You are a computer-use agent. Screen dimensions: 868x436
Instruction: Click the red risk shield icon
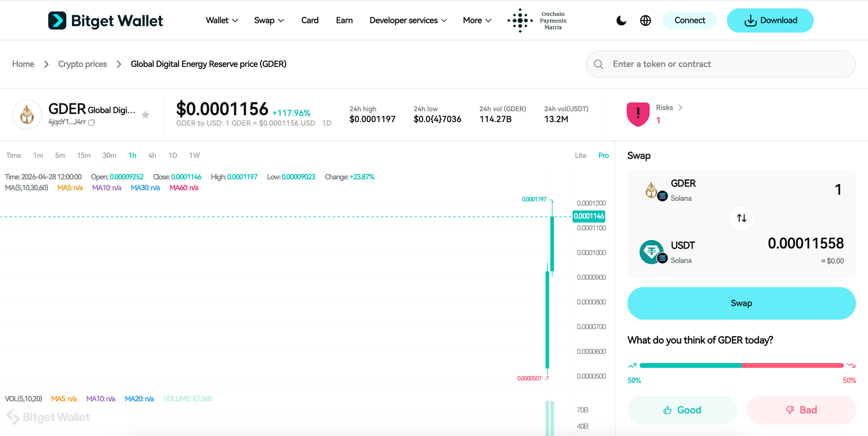tap(638, 114)
